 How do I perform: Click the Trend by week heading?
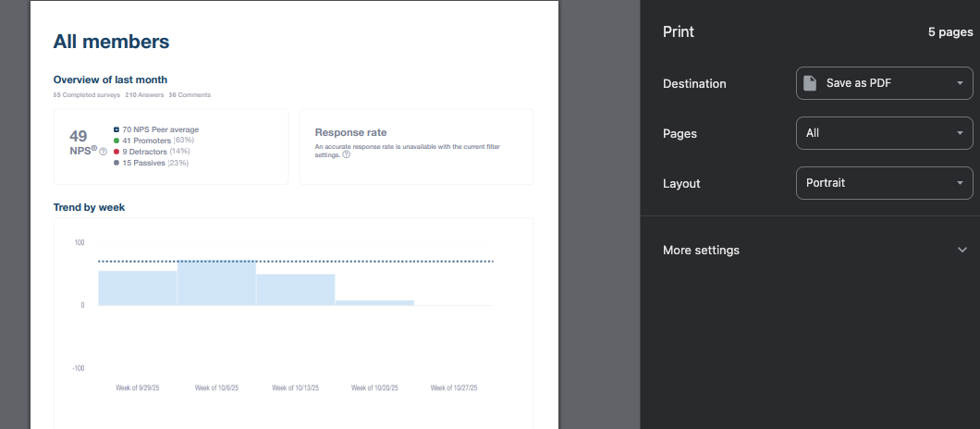tap(89, 207)
